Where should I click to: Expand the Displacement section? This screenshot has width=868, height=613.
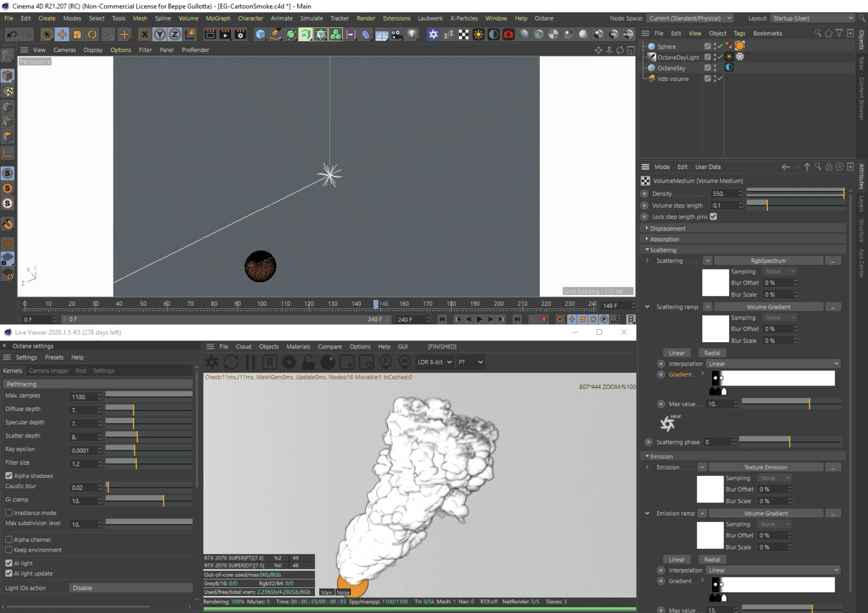[667, 228]
